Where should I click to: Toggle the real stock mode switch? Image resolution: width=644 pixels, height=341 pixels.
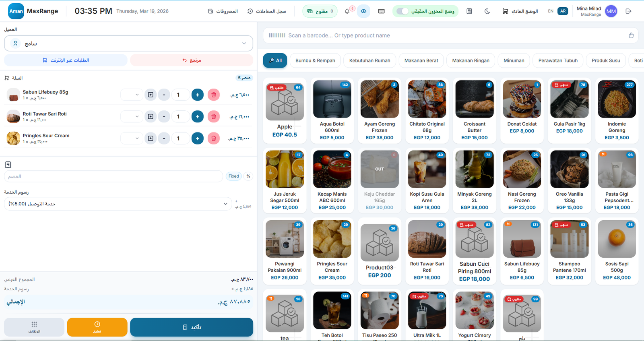click(x=402, y=11)
